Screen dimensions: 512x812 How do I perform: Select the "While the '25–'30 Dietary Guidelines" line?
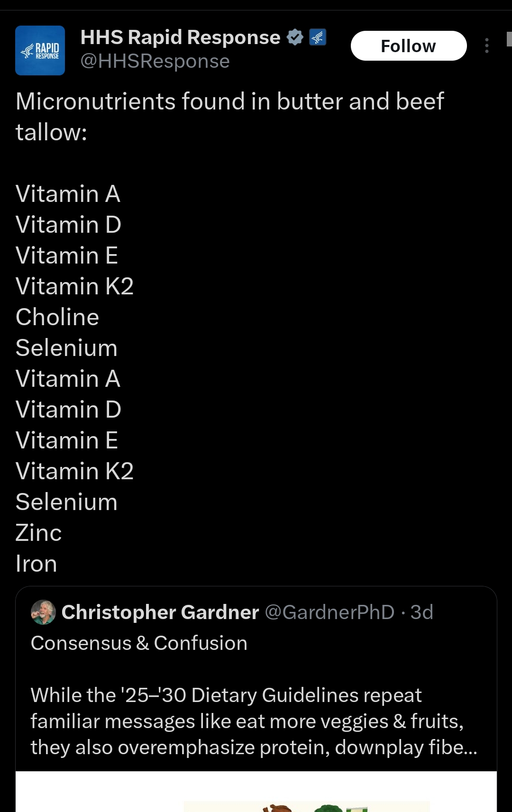[x=226, y=695]
